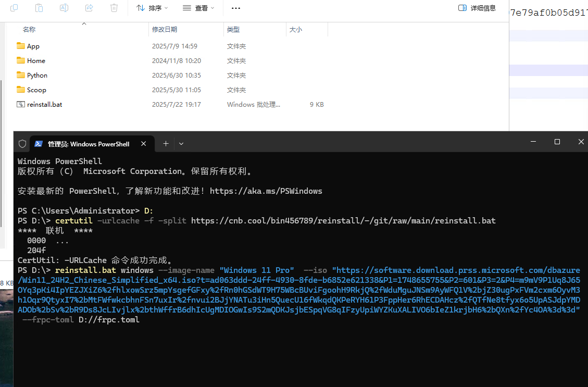Open the three-dot more options menu
The height and width of the screenshot is (387, 588).
click(x=235, y=8)
